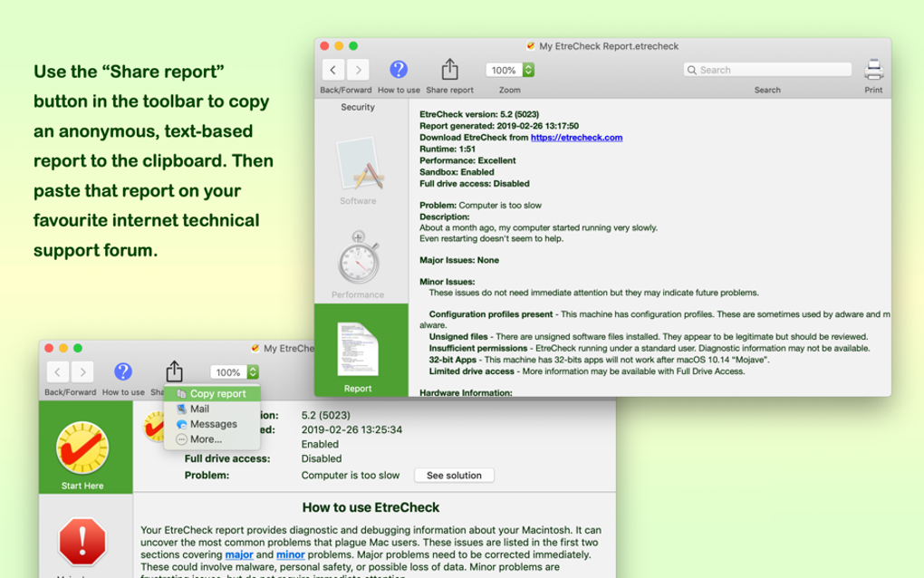Click 'Limited drive access' issue text
This screenshot has height=578, width=924.
pyautogui.click(x=471, y=371)
